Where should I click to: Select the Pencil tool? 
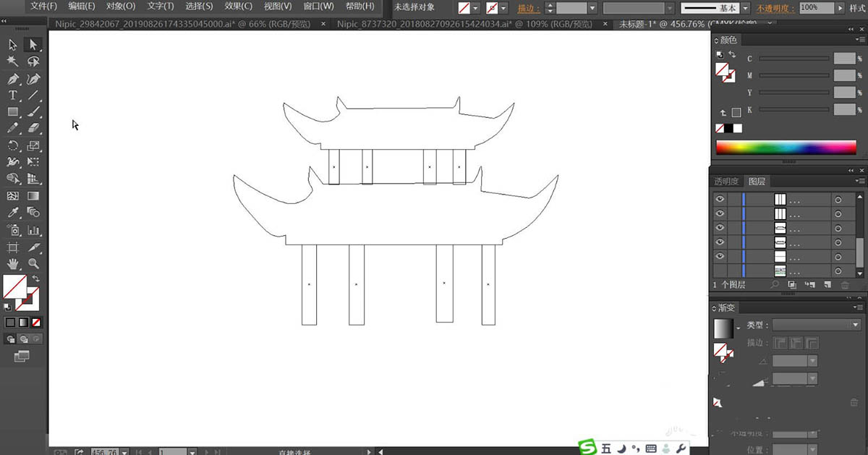pyautogui.click(x=13, y=128)
